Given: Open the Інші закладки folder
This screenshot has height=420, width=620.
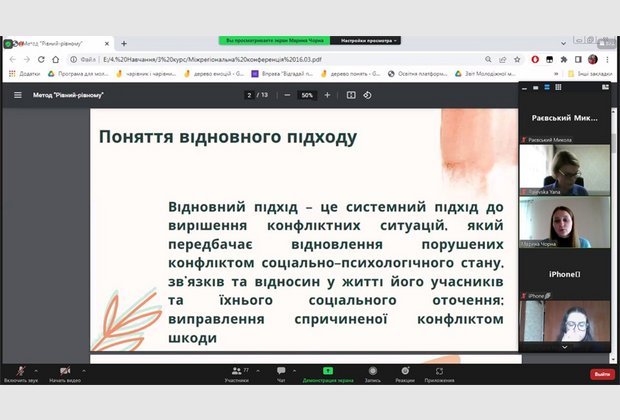Looking at the screenshot, I should click(590, 74).
